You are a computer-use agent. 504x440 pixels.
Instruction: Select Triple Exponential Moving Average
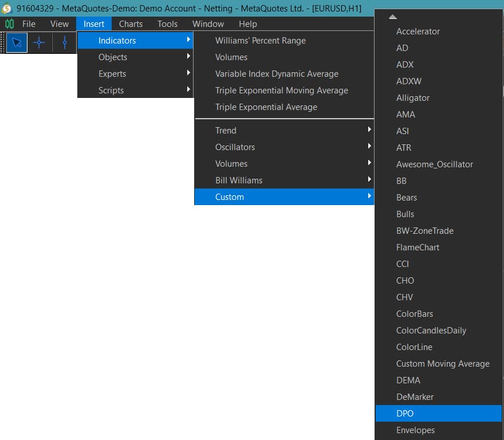[x=281, y=91]
